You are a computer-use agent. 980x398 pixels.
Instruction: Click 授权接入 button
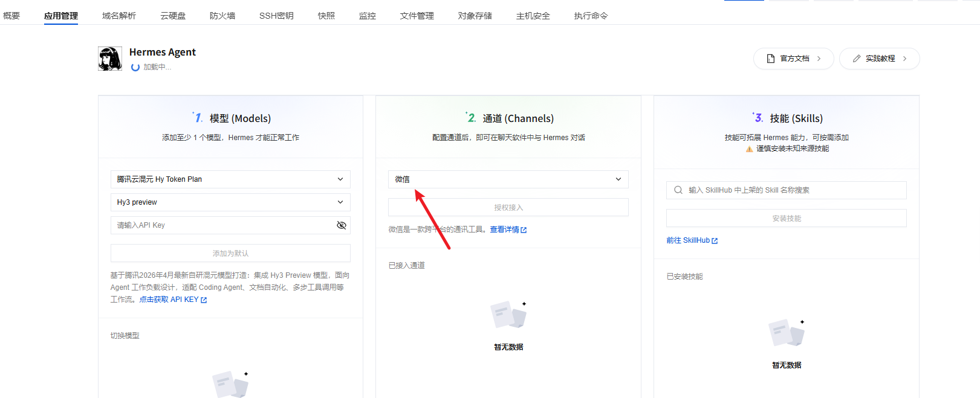tap(508, 207)
